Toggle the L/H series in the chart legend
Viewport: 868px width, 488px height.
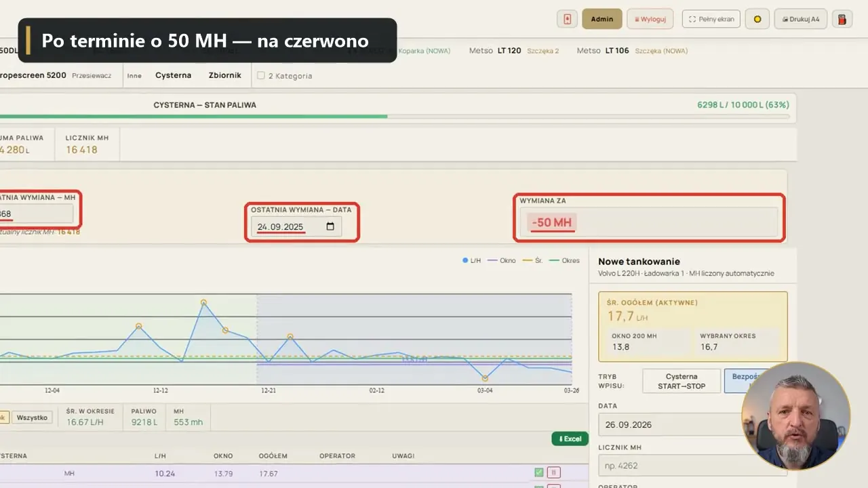471,260
